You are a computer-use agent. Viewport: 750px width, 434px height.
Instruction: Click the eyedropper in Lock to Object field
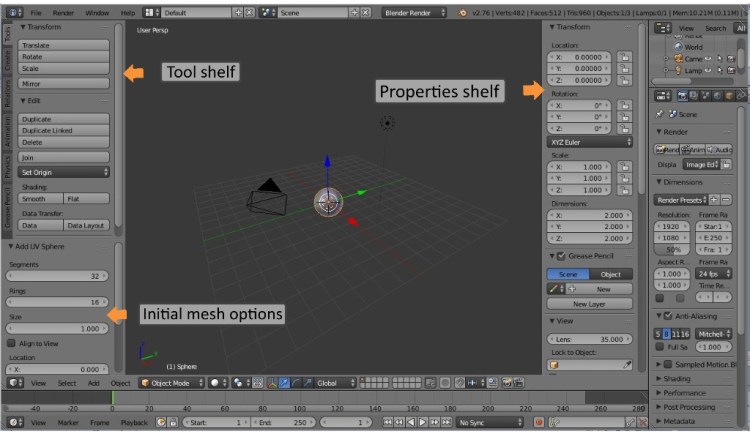coord(627,366)
